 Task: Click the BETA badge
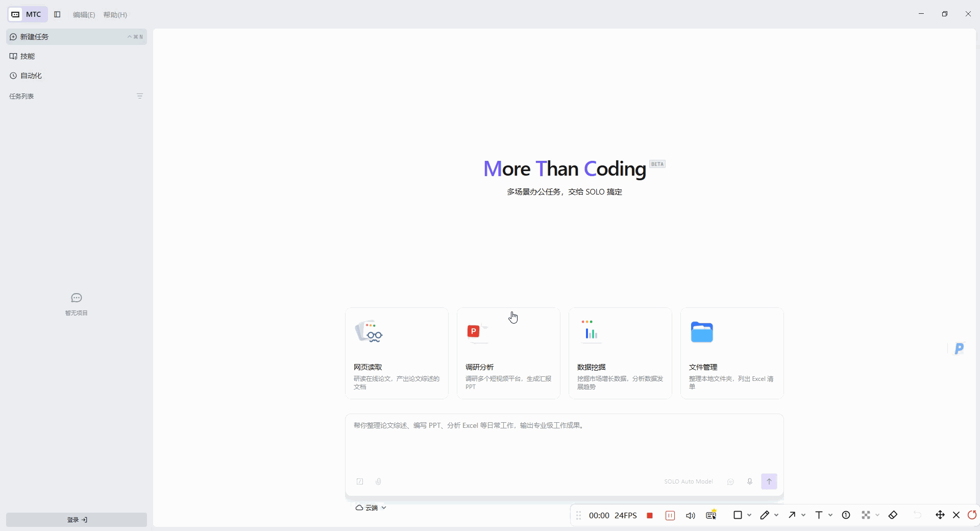pos(657,164)
